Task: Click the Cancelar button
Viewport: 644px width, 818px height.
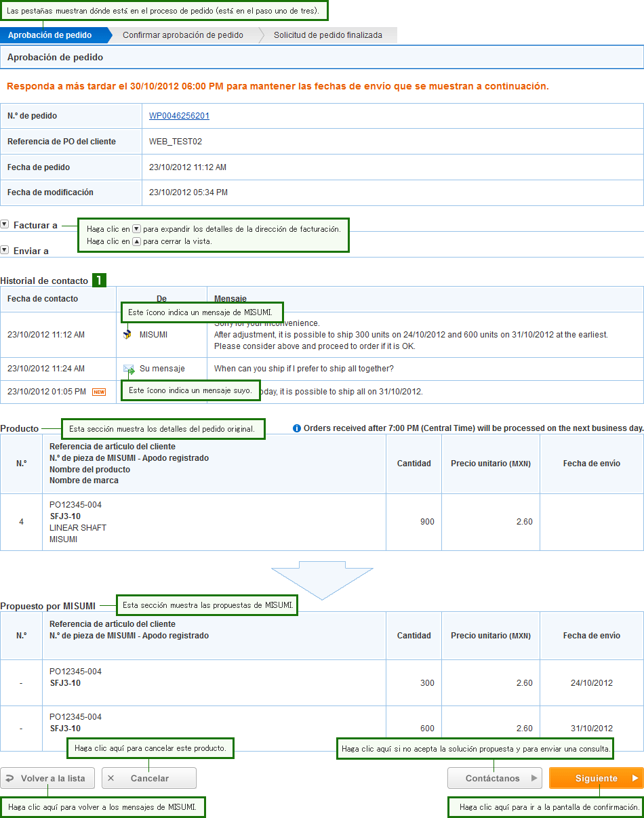Action: [x=149, y=778]
